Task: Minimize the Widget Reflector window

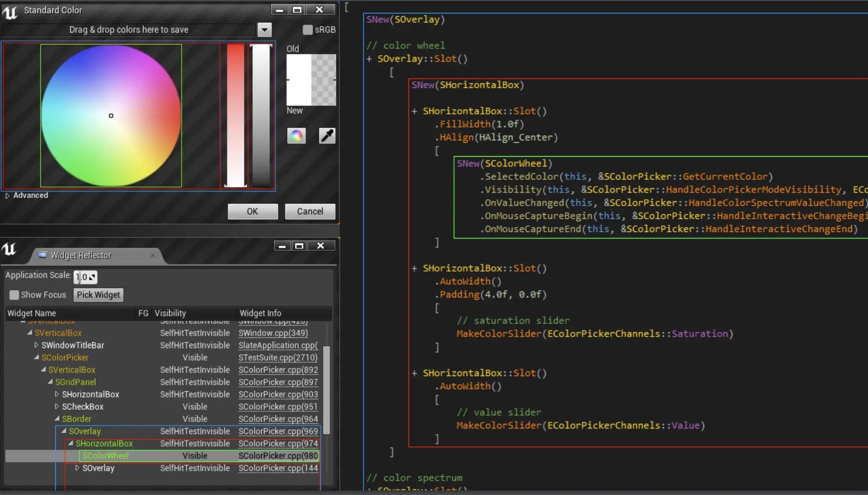Action: point(282,246)
